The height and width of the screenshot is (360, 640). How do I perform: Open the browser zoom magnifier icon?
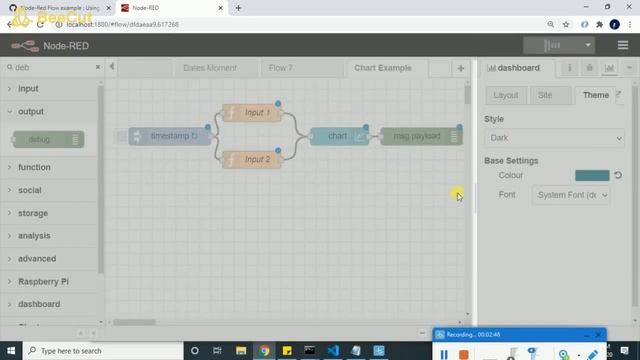[551, 24]
